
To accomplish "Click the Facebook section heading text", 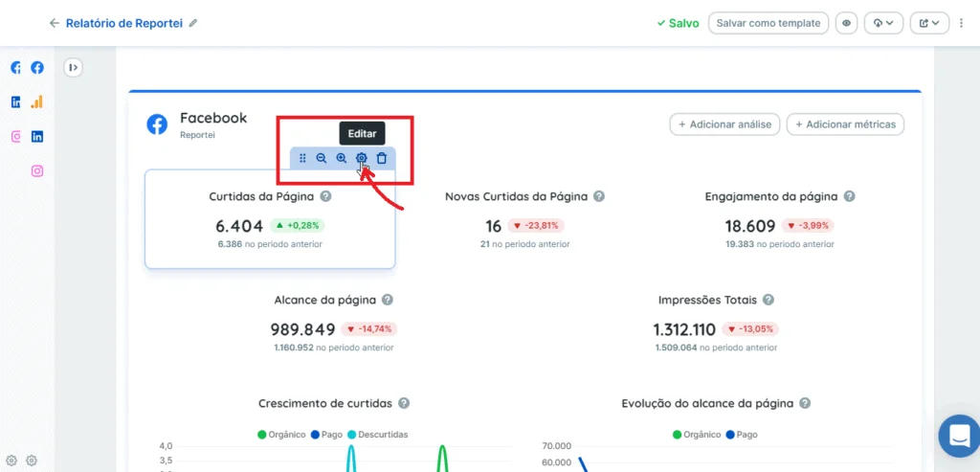I will [x=213, y=118].
